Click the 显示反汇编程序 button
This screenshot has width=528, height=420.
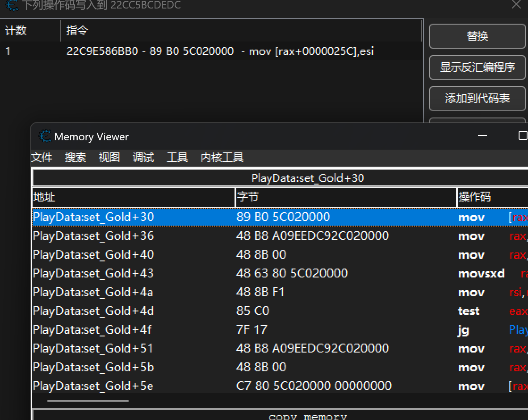coord(477,67)
